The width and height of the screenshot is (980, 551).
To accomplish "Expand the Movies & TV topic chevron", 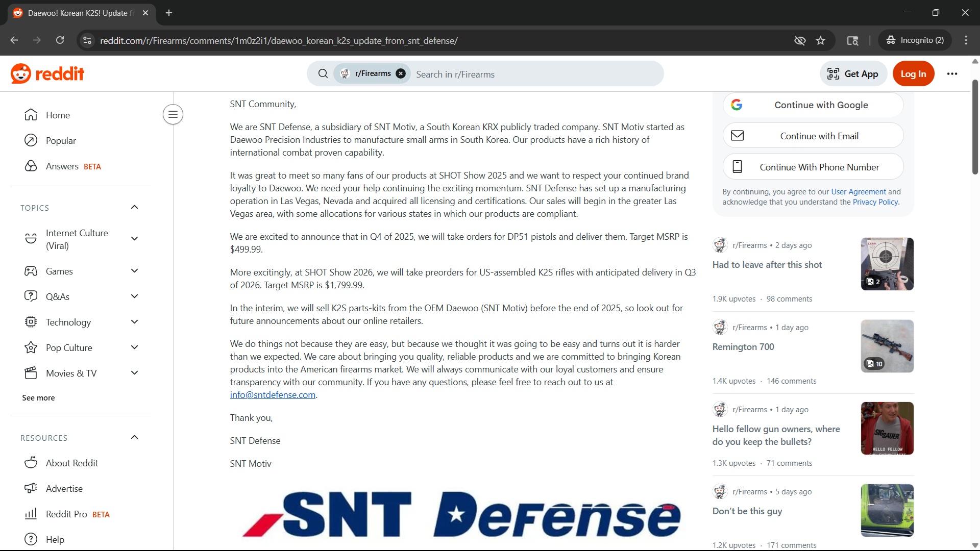I will point(135,373).
